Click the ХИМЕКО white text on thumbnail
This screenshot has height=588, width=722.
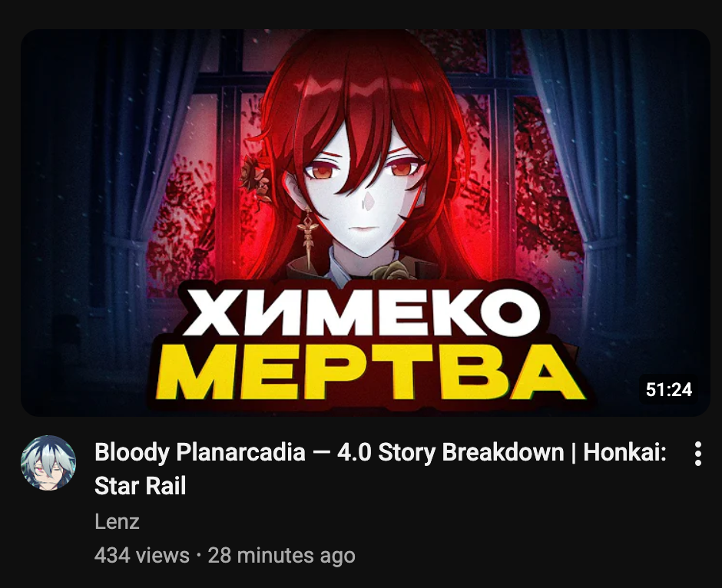click(362, 313)
